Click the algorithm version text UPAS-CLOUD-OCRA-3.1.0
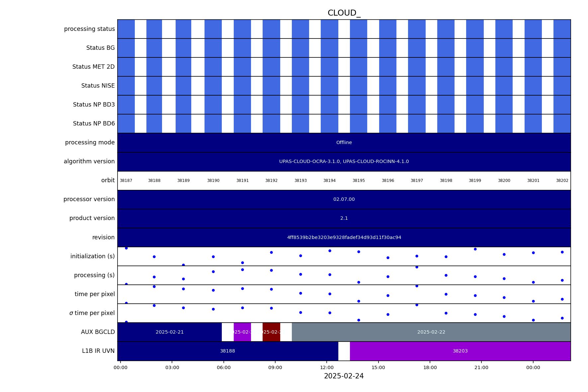 point(344,162)
